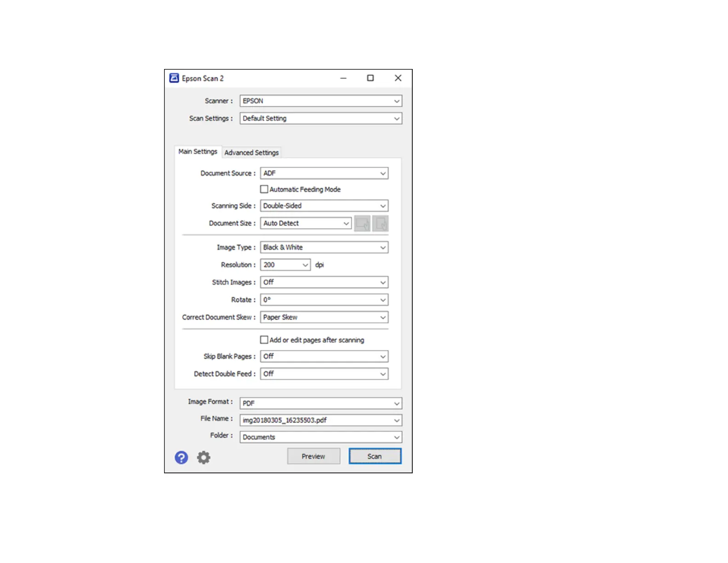Image resolution: width=728 pixels, height=563 pixels.
Task: Open the Correct Document Skew dropdown
Action: (x=324, y=317)
